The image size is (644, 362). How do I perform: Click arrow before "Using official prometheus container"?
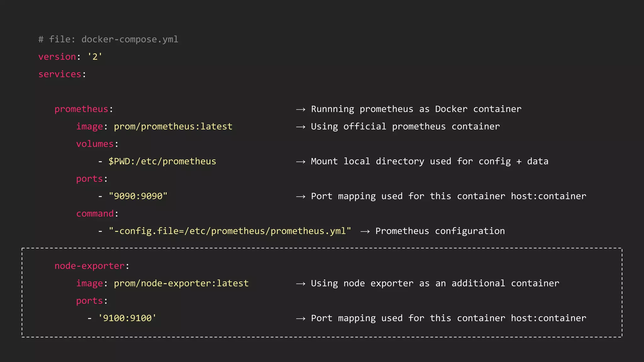click(x=301, y=127)
